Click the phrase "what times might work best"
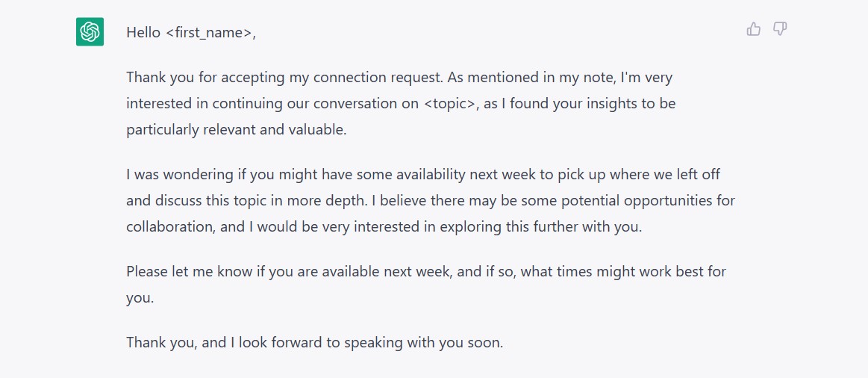Screen dimensions: 868x378 tap(605, 272)
